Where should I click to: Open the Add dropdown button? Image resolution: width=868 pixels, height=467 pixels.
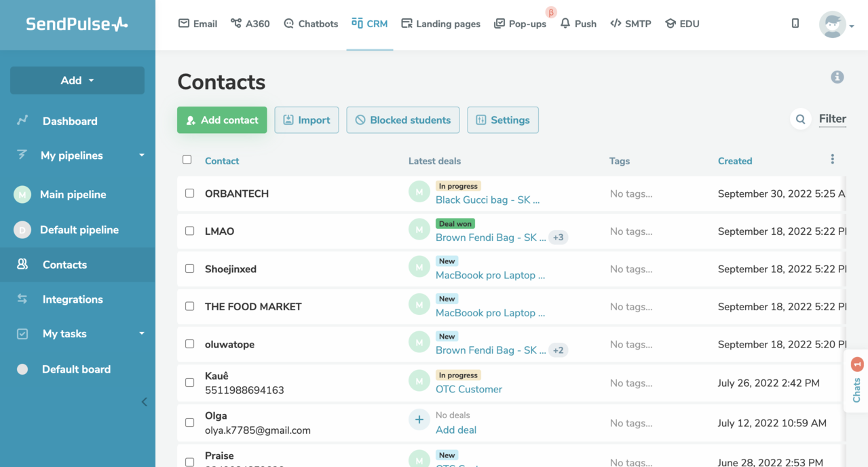77,80
